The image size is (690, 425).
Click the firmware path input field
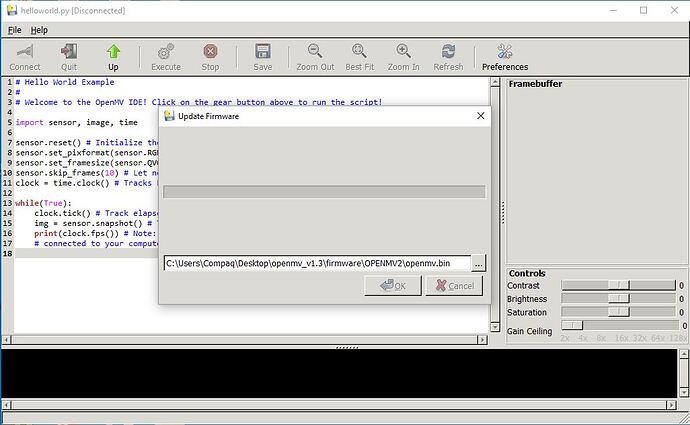[317, 264]
